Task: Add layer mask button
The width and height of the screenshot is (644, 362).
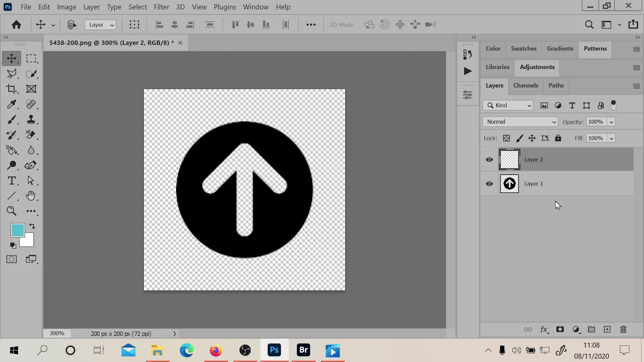Action: (x=560, y=330)
